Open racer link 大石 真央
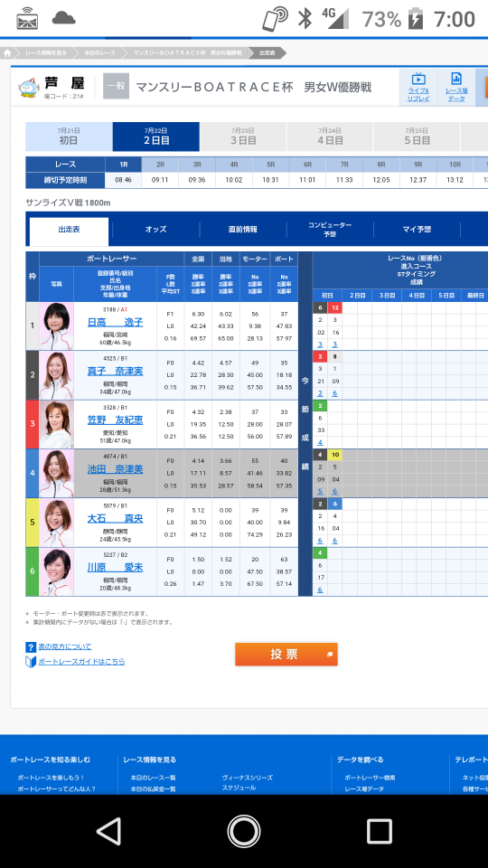The height and width of the screenshot is (868, 488). 115,519
